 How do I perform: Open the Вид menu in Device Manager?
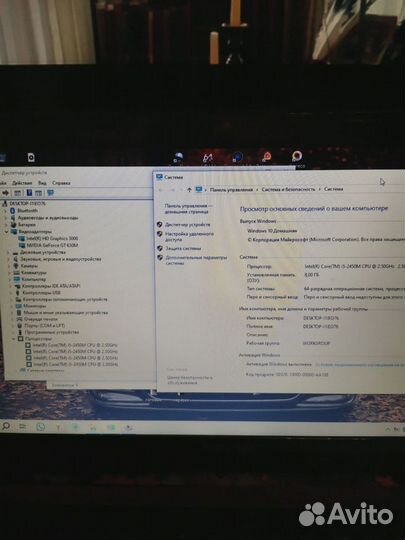click(x=42, y=183)
